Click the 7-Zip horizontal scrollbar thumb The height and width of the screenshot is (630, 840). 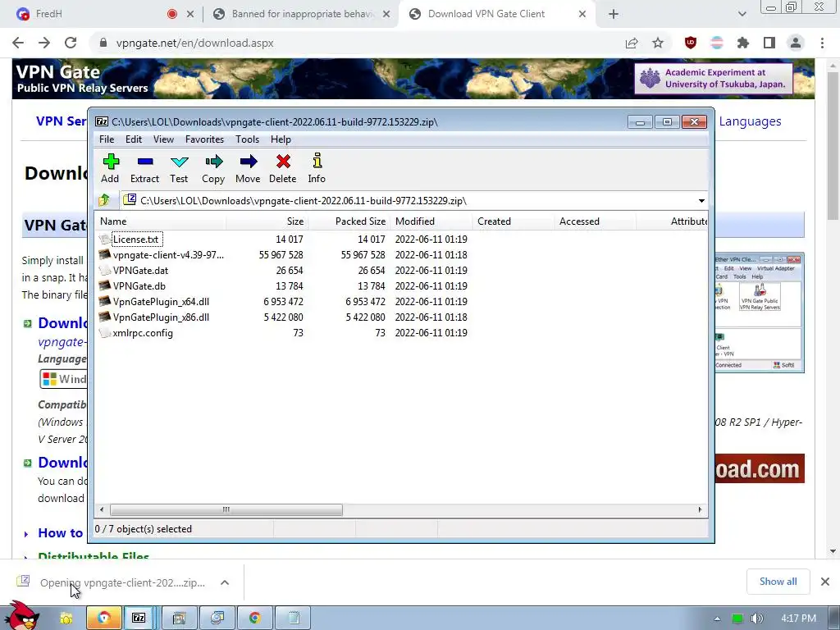coord(226,509)
